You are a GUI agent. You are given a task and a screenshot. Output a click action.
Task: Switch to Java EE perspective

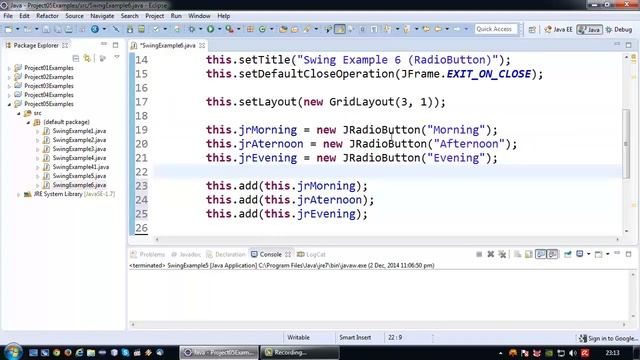click(558, 29)
